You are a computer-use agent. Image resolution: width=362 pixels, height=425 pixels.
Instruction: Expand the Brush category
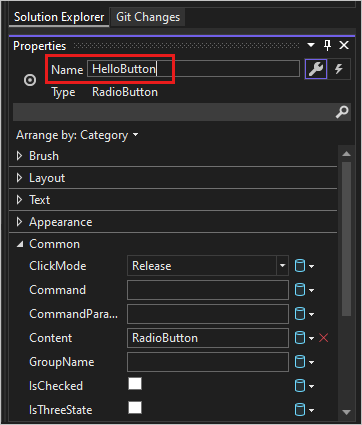tap(19, 156)
